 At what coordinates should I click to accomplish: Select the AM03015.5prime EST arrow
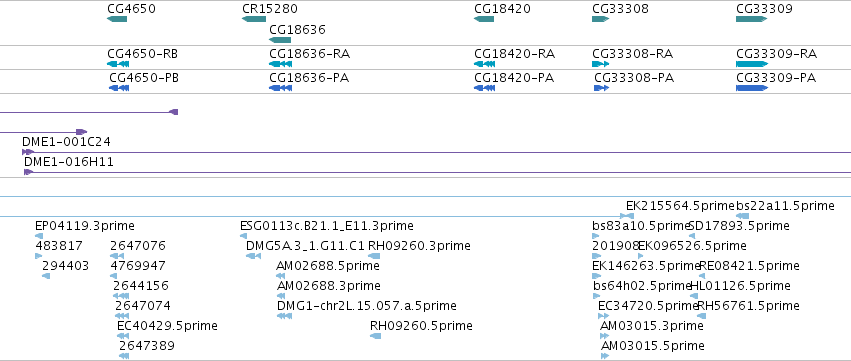tap(605, 356)
